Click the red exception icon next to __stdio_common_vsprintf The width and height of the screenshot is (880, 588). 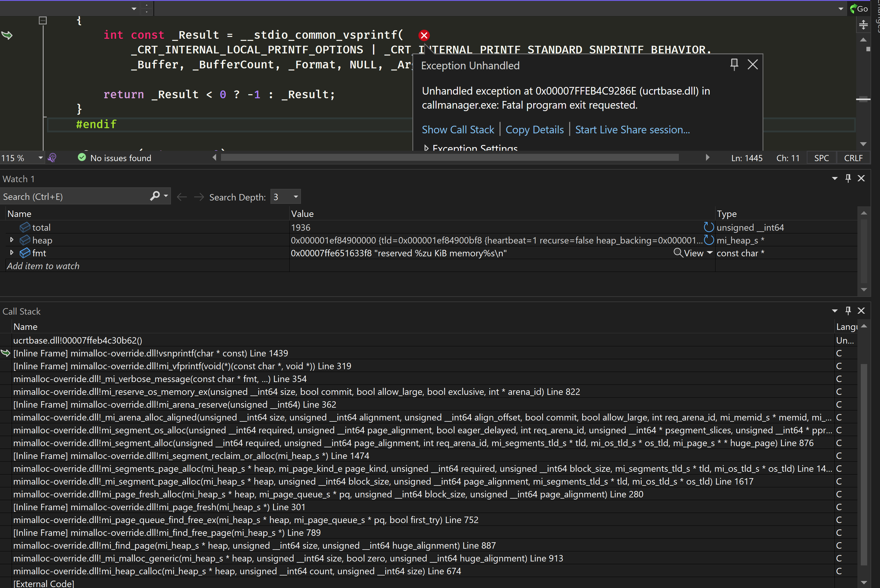pyautogui.click(x=424, y=35)
